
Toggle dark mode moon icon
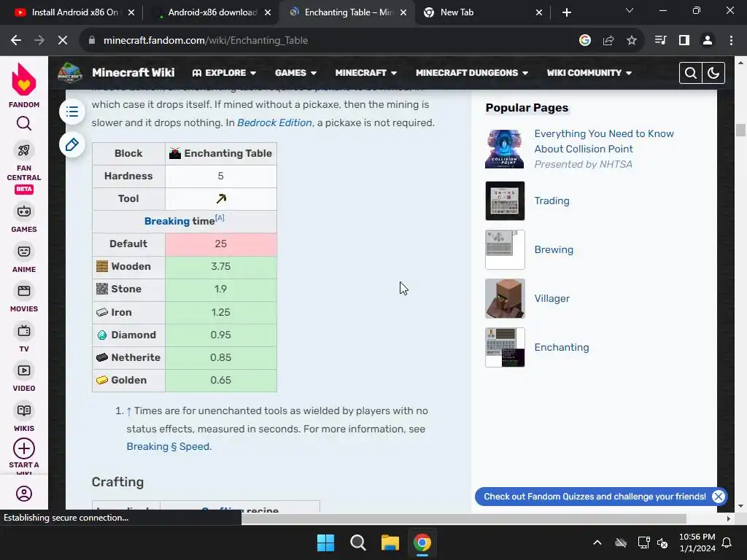(713, 73)
